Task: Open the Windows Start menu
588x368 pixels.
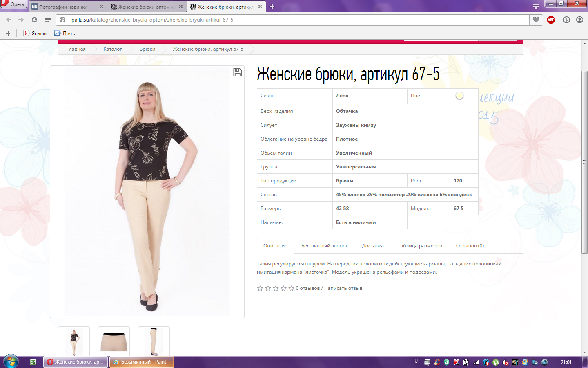Action: (x=11, y=362)
